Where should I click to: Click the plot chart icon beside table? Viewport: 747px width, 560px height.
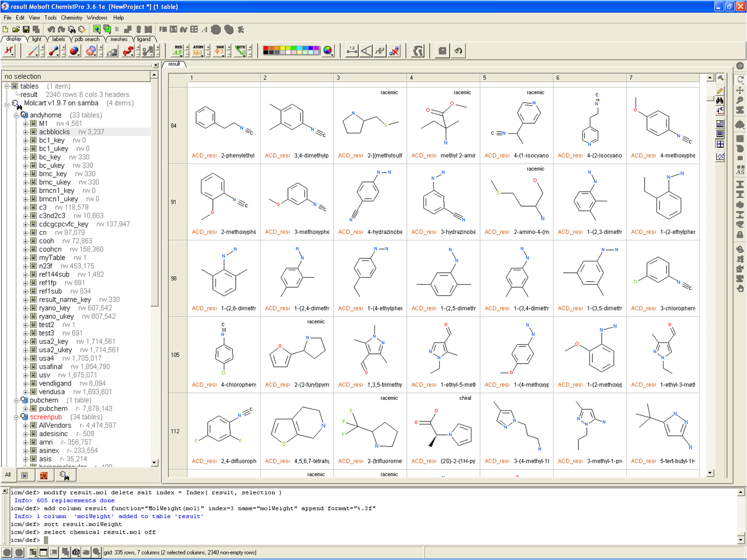[720, 157]
